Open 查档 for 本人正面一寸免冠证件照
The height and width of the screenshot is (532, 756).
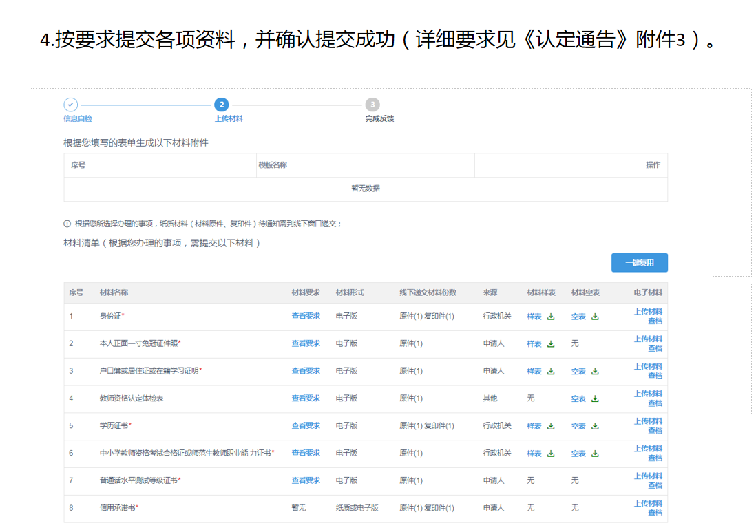click(x=655, y=348)
